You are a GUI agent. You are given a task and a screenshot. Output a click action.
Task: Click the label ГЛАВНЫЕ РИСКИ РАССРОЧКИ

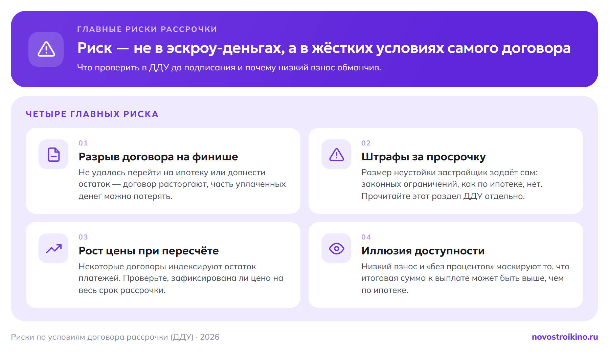[147, 29]
